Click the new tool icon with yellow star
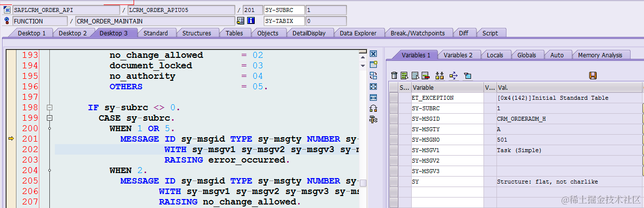This screenshot has width=644, height=208. [373, 64]
